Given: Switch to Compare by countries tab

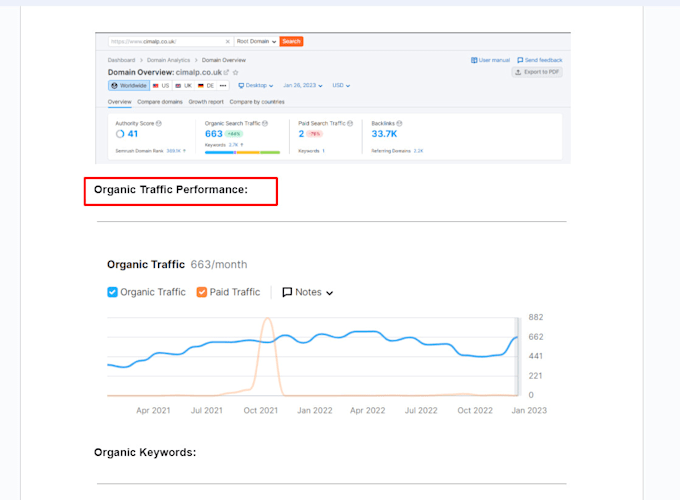Looking at the screenshot, I should tap(257, 102).
